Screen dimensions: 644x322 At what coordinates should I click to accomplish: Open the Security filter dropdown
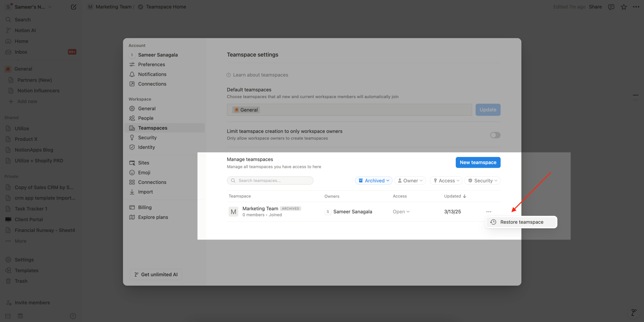[482, 181]
